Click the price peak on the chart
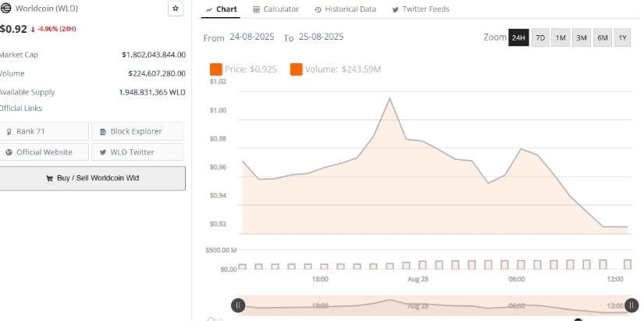 tap(390, 98)
